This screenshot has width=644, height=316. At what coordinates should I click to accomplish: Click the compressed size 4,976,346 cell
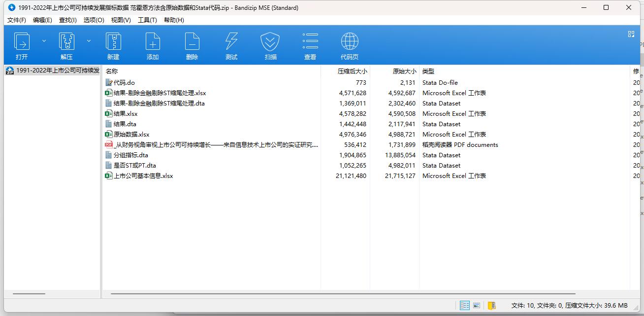353,135
